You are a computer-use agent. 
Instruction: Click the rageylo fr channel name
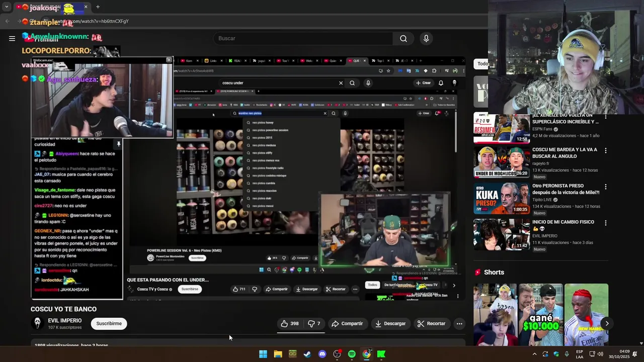point(541,163)
